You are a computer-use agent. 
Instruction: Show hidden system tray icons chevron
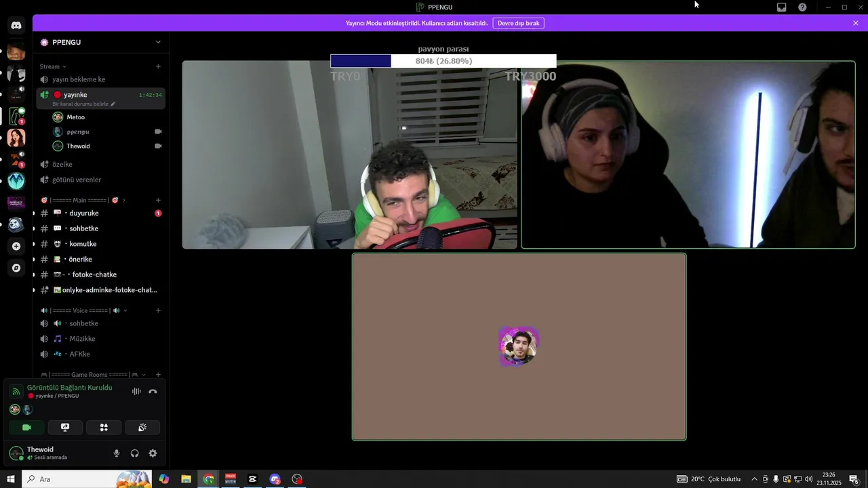point(754,479)
